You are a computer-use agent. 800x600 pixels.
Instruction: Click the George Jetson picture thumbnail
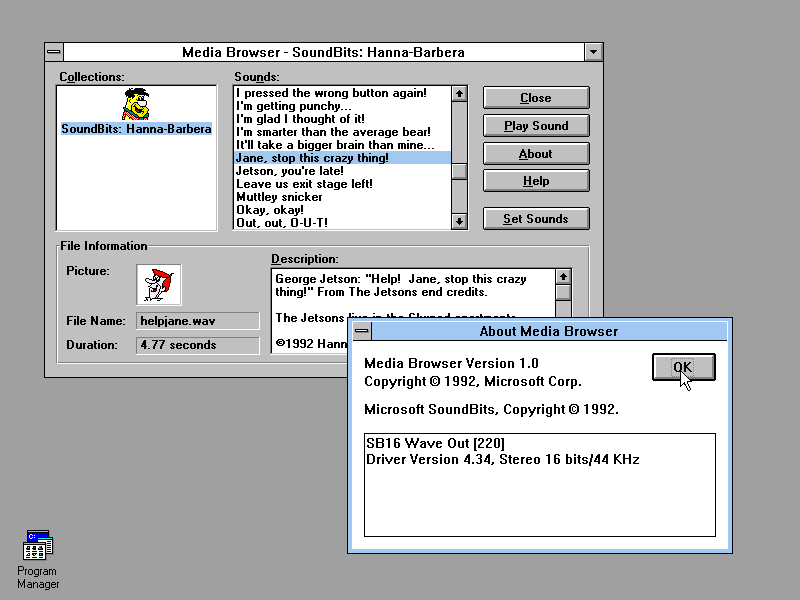[159, 285]
